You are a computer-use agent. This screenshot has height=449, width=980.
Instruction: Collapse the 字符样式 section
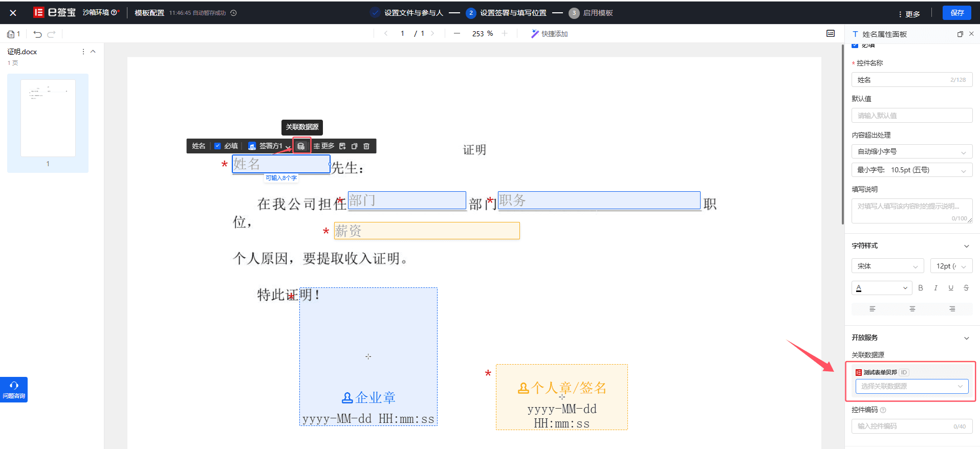(x=967, y=246)
